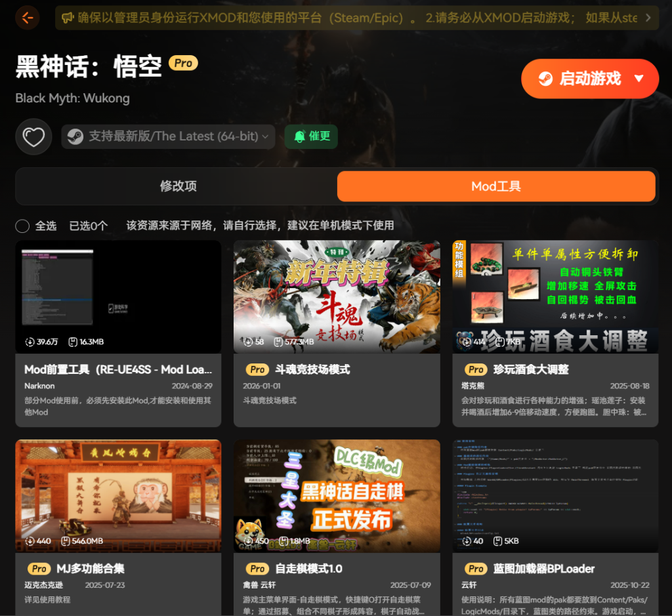
Task: Click the 催更 update request button
Action: pos(311,136)
